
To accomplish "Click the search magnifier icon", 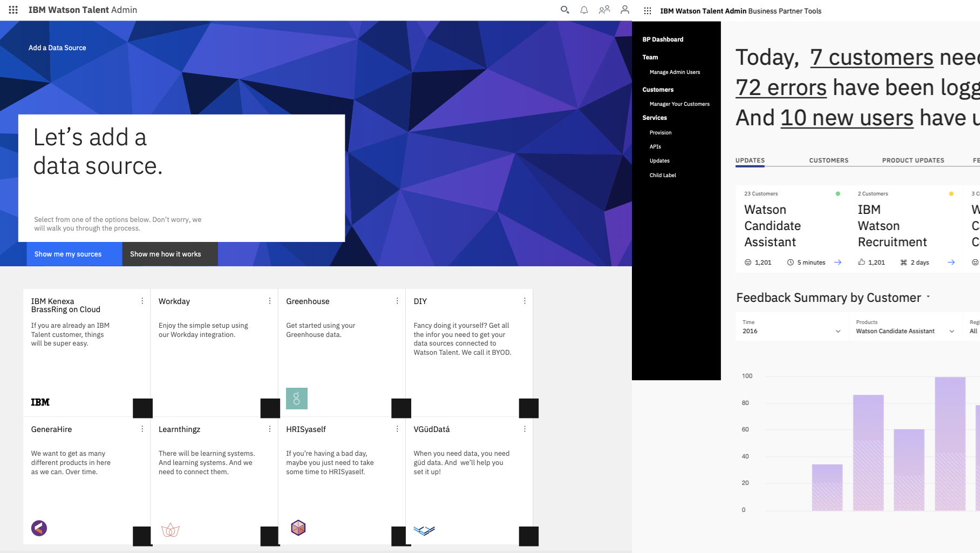I will point(564,10).
